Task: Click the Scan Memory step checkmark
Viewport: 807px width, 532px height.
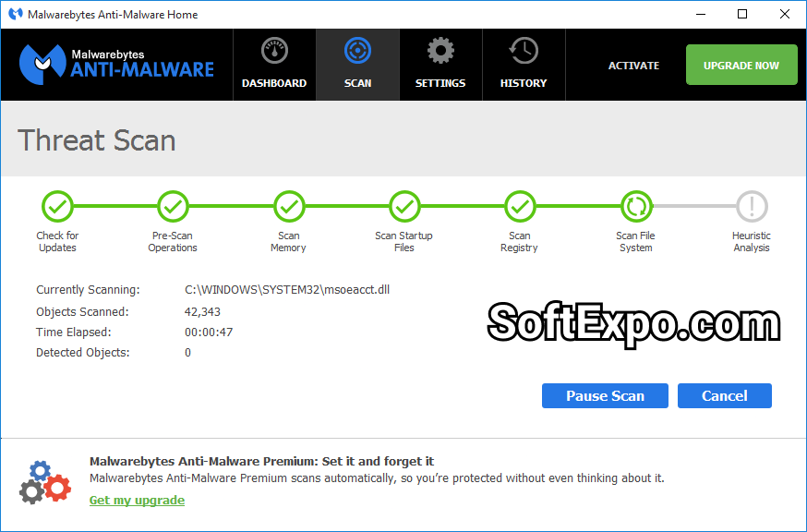Action: 289,207
